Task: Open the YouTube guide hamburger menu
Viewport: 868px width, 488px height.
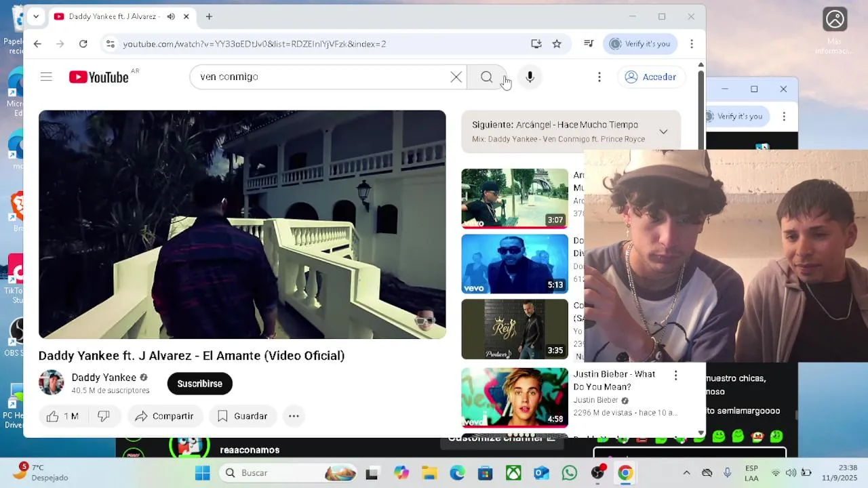Action: [46, 77]
